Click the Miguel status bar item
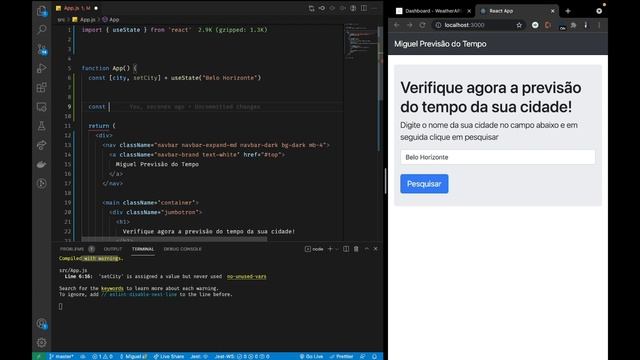Viewport: 640px width, 360px height. click(x=133, y=356)
